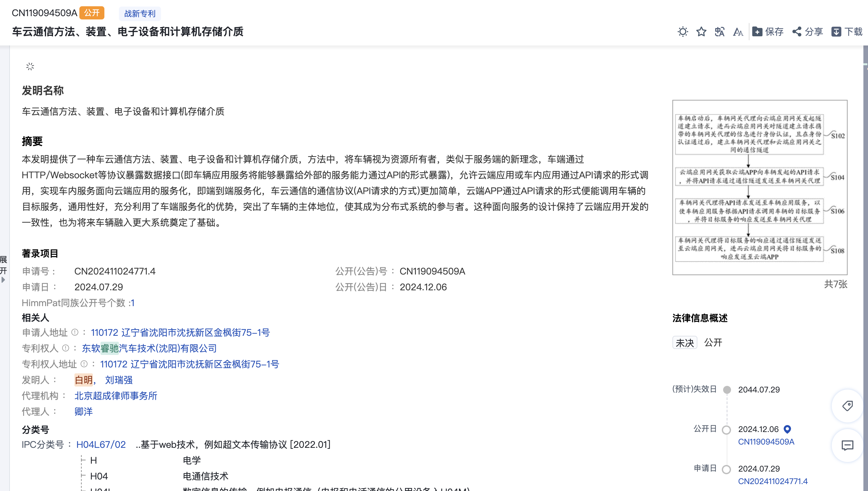The width and height of the screenshot is (868, 491).
Task: Save patent with 保存 button
Action: click(x=768, y=32)
